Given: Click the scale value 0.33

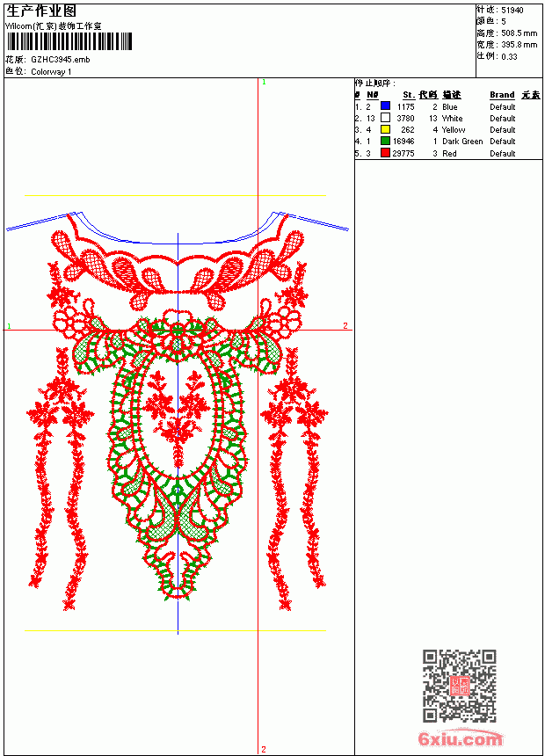Looking at the screenshot, I should pos(509,57).
